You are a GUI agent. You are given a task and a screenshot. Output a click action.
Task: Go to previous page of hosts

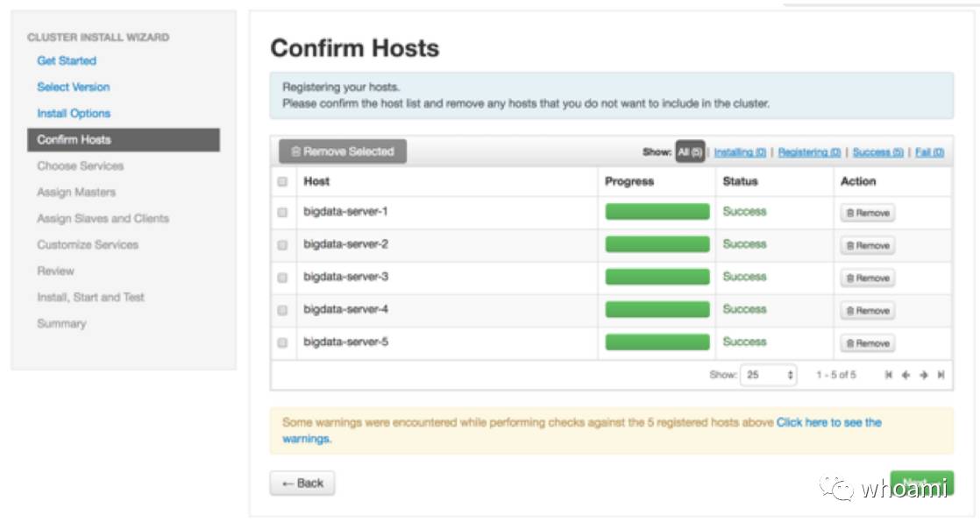pyautogui.click(x=905, y=375)
